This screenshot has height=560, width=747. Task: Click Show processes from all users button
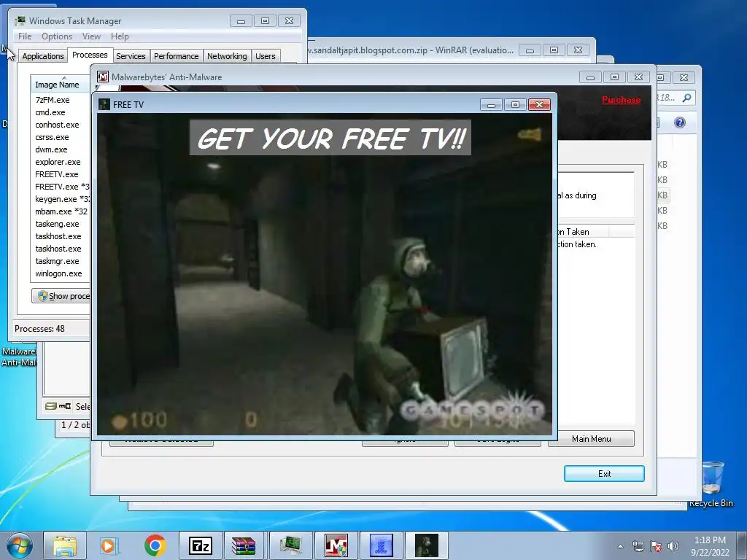[x=61, y=296]
